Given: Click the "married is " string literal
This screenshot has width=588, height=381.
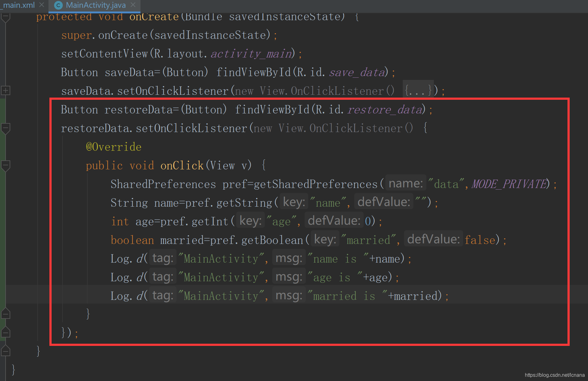Looking at the screenshot, I should pyautogui.click(x=347, y=296).
